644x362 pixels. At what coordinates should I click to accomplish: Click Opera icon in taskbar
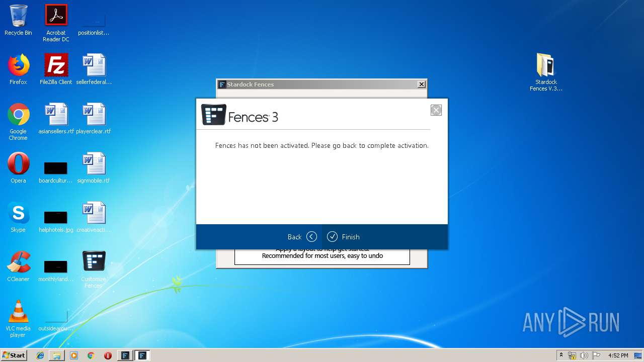click(108, 355)
